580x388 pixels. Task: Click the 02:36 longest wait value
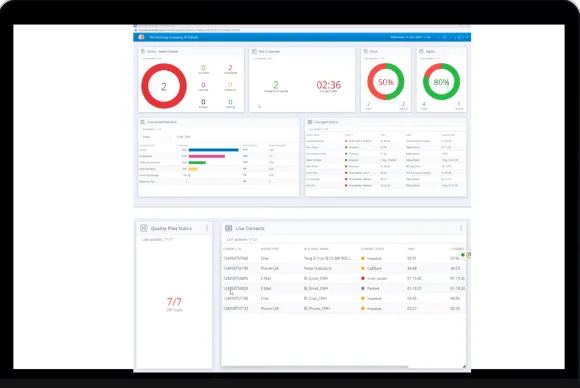tap(328, 85)
